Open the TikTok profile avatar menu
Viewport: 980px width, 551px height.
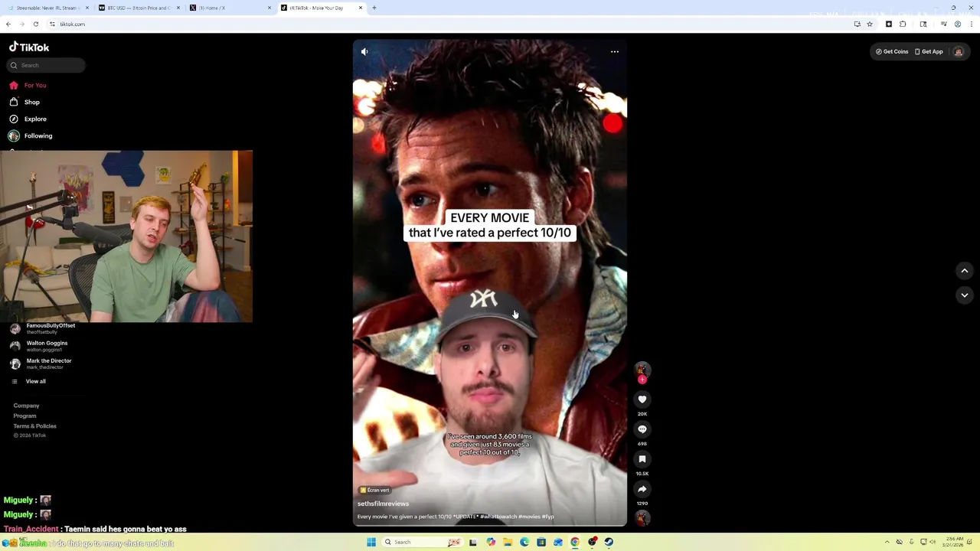958,51
